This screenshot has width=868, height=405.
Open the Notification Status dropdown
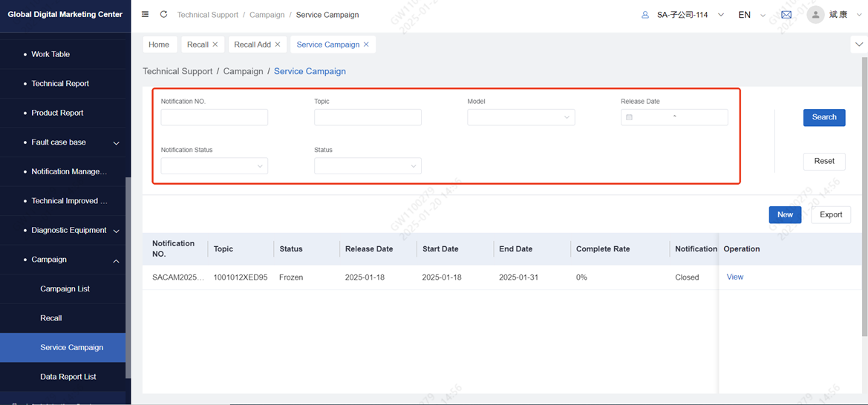(x=214, y=166)
